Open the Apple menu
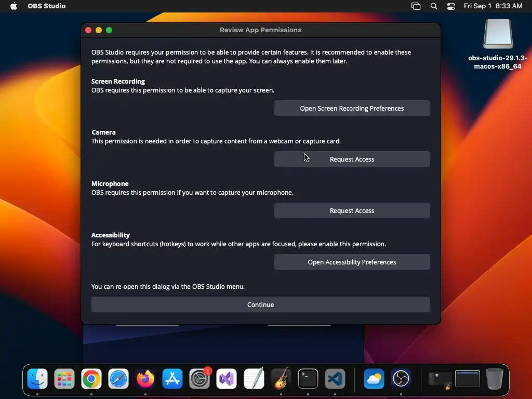The width and height of the screenshot is (532, 399). point(14,6)
